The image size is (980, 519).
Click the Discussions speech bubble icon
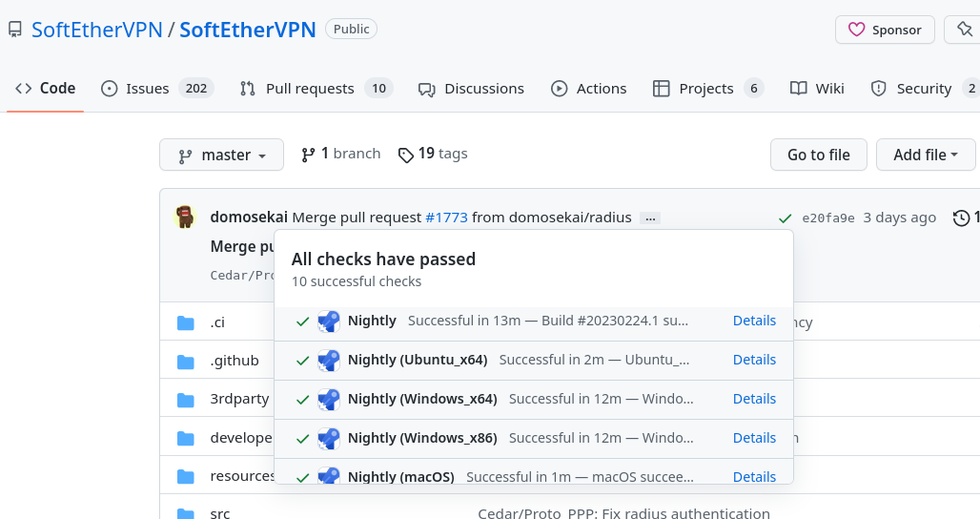pos(427,90)
